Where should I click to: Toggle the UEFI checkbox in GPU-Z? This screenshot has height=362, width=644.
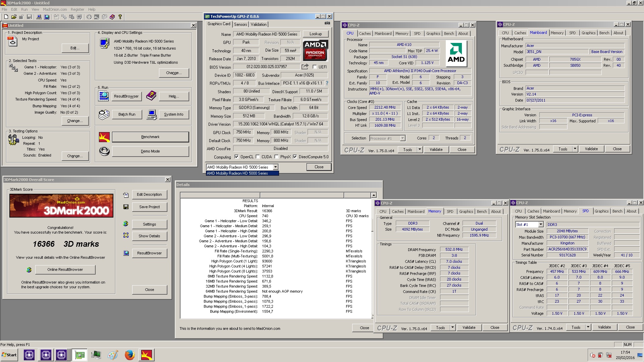point(315,67)
